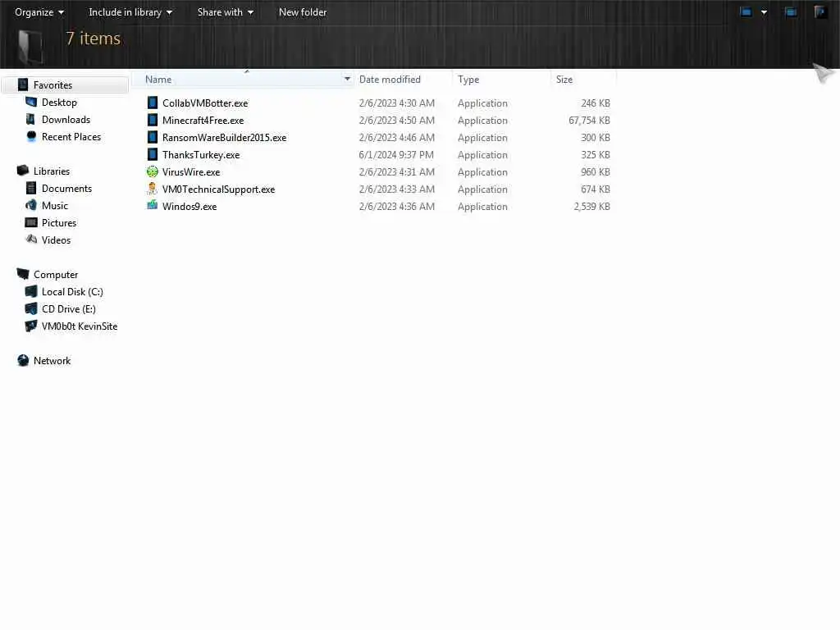The image size is (840, 630).
Task: Select file name VirusWire.exe
Action: [191, 171]
